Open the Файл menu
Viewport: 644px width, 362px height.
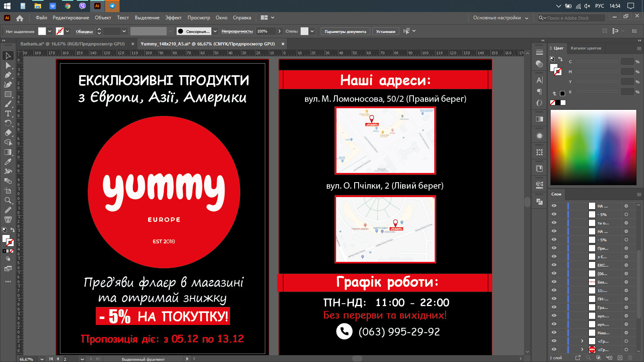click(x=41, y=18)
